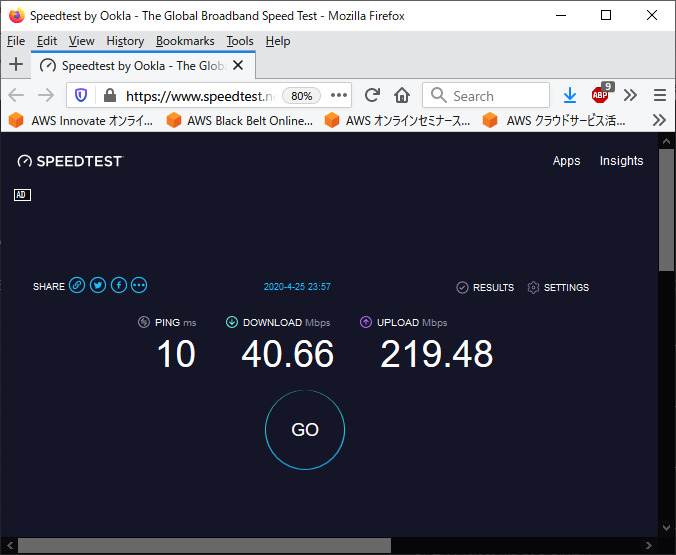Open the Apps link in header

[566, 161]
